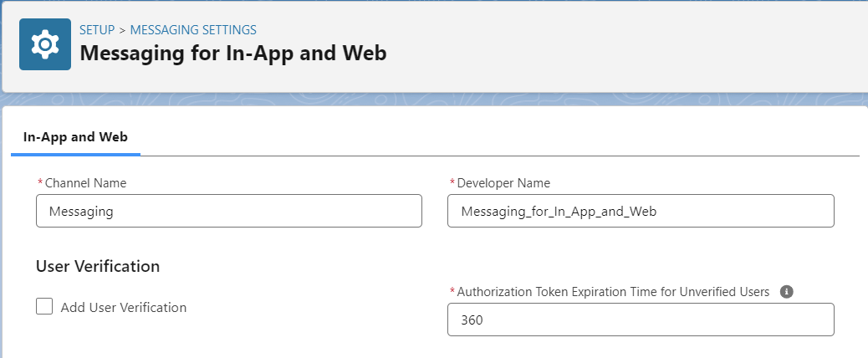This screenshot has width=868, height=358.
Task: Click the red asterisk beside Developer Name
Action: click(452, 182)
